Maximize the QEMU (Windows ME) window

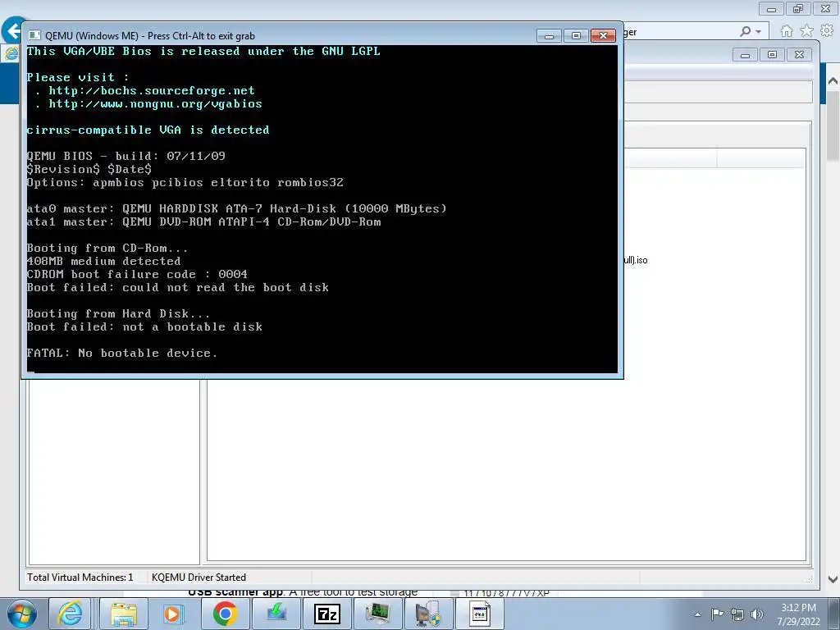(576, 36)
